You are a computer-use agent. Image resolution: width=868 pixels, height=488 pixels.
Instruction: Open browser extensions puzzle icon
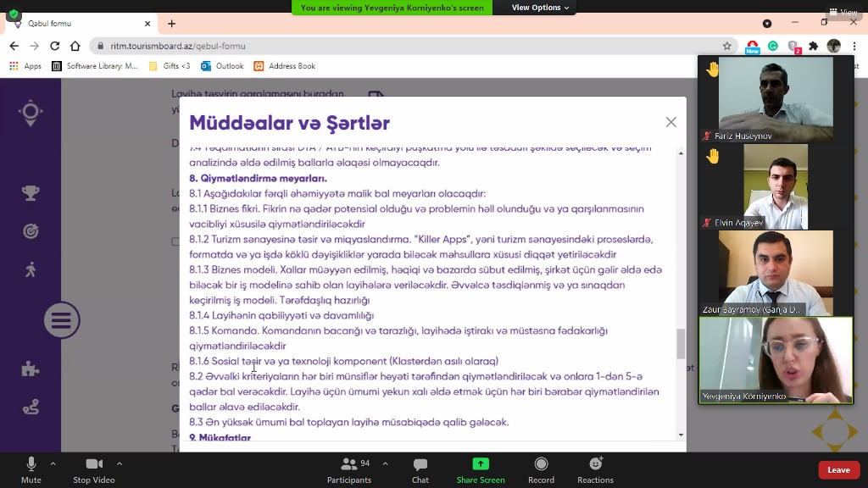pyautogui.click(x=813, y=46)
